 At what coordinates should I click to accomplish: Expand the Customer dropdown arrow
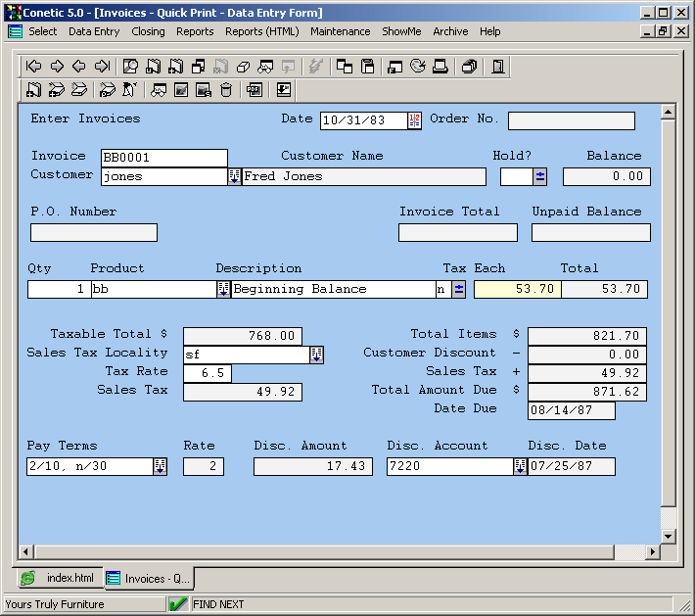(234, 176)
